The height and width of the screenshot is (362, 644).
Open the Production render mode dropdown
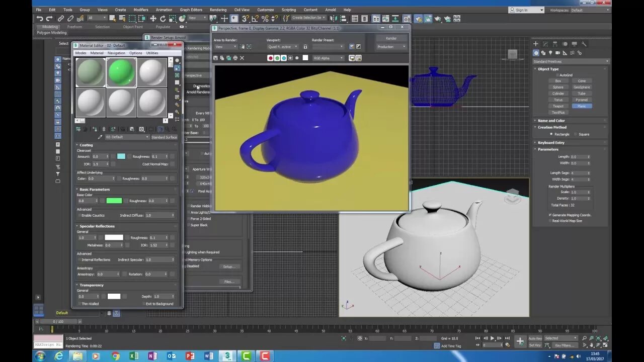click(x=391, y=47)
